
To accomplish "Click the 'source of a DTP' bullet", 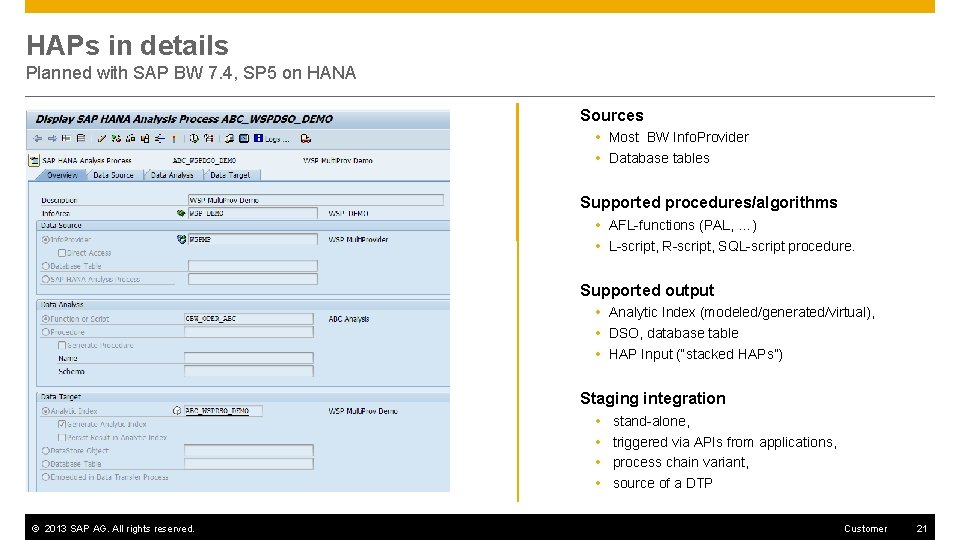I will click(x=662, y=483).
